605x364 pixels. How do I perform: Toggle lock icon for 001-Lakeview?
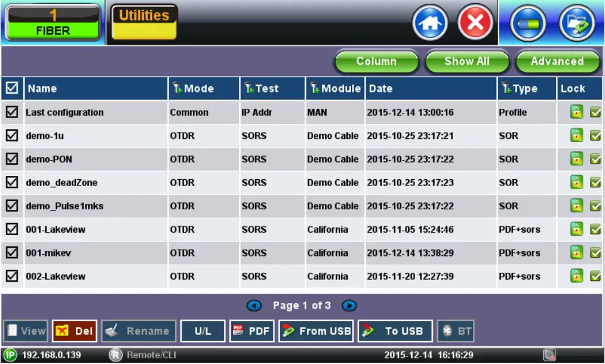(577, 229)
